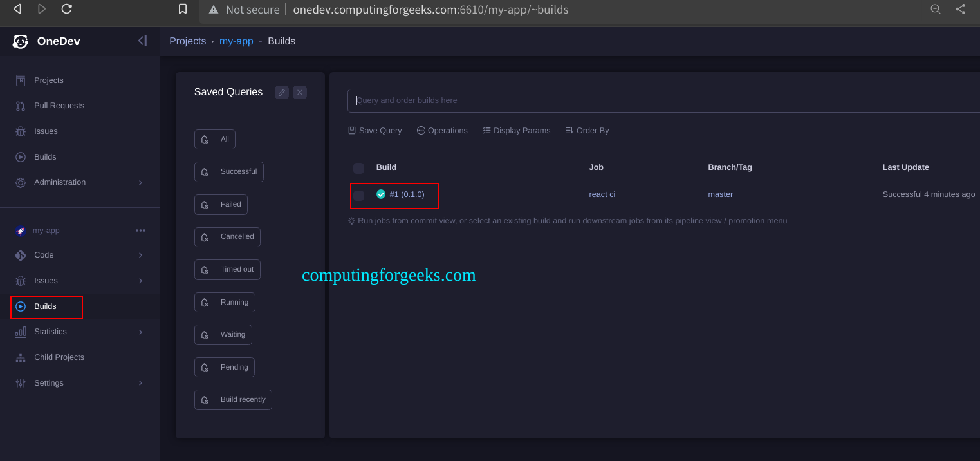
Task: Open Child Projects in the sidebar
Action: (x=59, y=357)
